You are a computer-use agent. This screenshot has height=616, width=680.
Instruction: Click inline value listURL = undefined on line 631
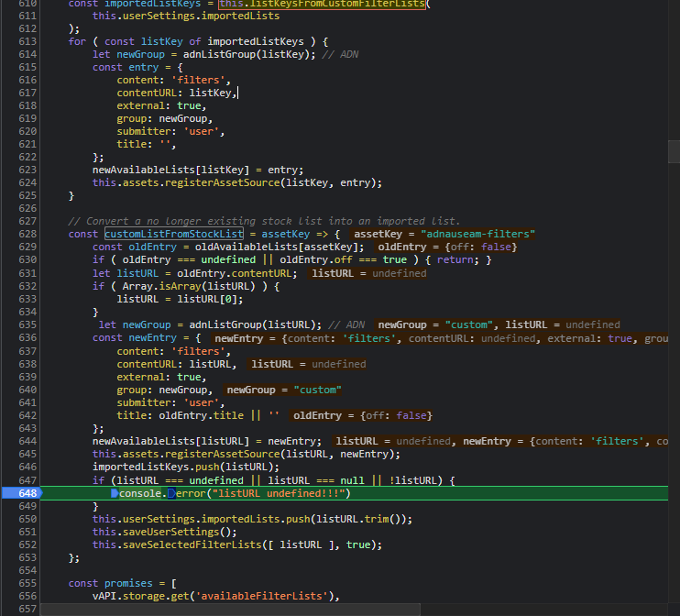click(x=368, y=273)
